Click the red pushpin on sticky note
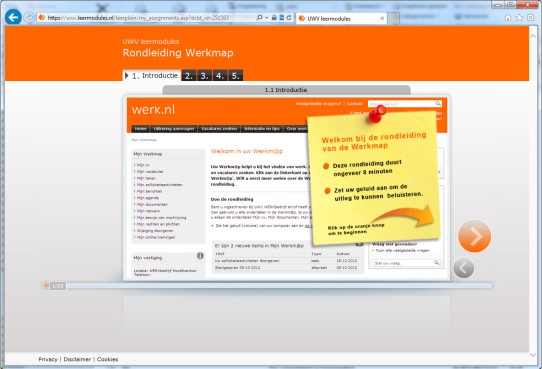Viewport: 542px width, 369px height. coord(377,114)
